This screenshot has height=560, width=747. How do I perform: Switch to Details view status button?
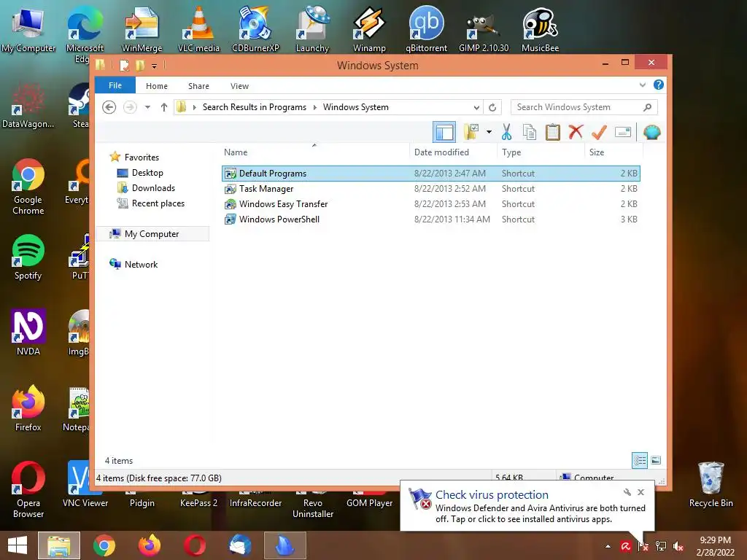tap(639, 460)
